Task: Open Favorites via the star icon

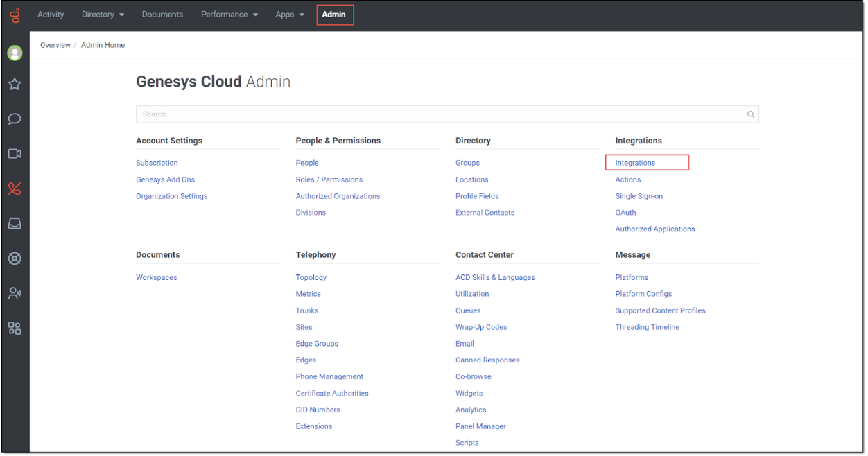Action: coord(15,84)
